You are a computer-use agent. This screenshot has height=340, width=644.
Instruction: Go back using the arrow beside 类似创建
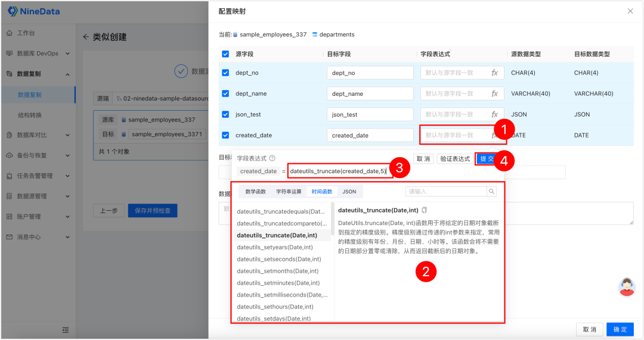point(86,37)
